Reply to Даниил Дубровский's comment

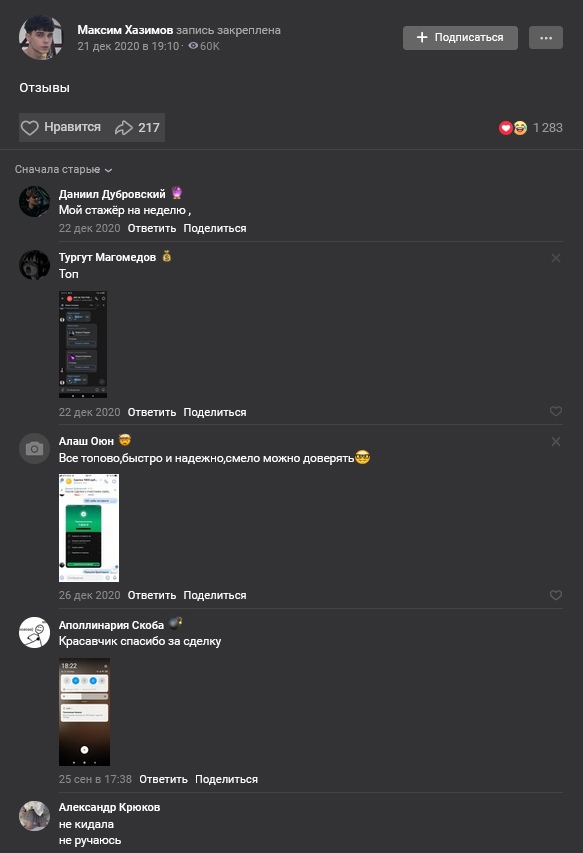point(152,228)
